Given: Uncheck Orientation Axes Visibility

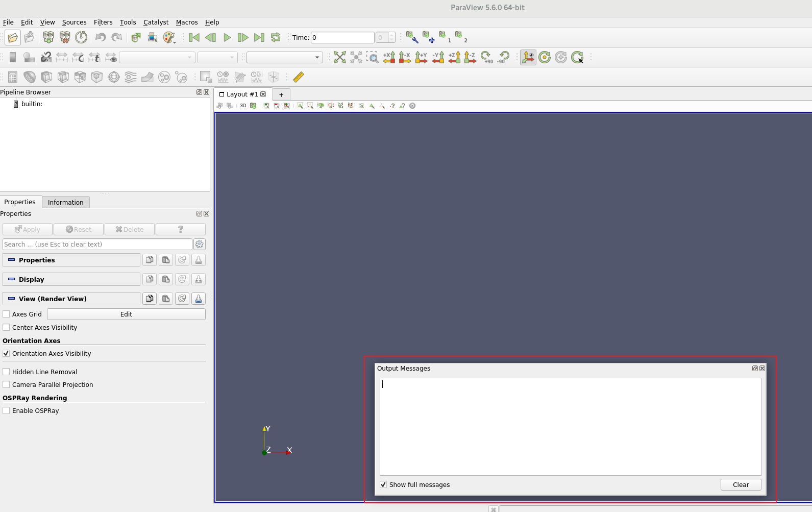Looking at the screenshot, I should (6, 353).
